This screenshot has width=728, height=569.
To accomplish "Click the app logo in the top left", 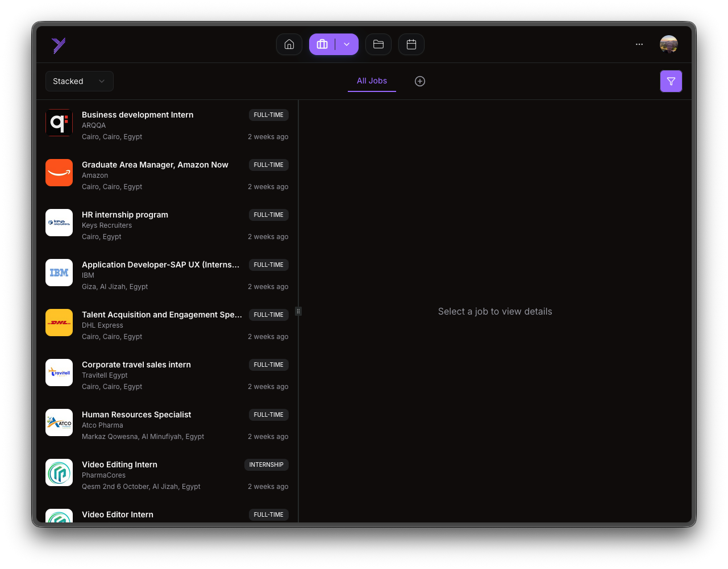I will click(59, 45).
